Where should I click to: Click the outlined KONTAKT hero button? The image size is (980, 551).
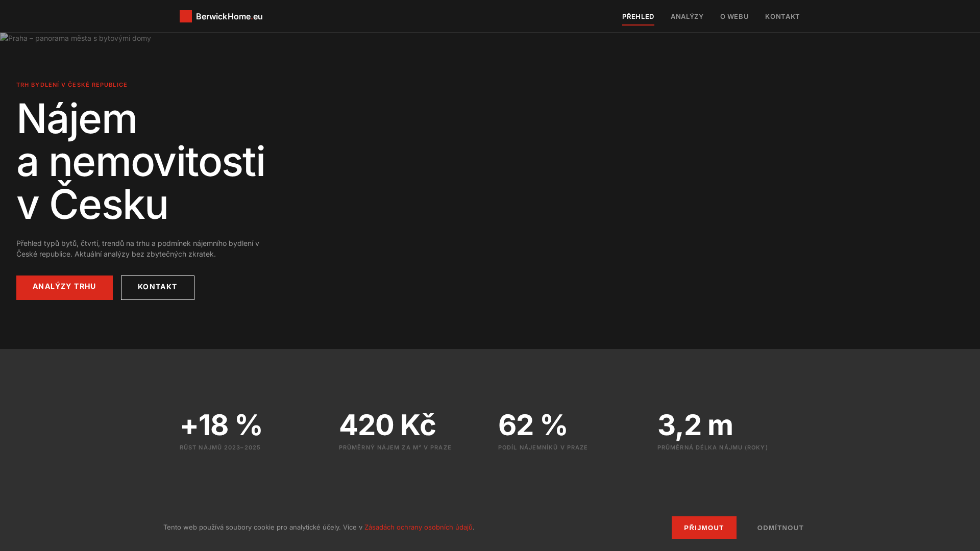pyautogui.click(x=158, y=287)
